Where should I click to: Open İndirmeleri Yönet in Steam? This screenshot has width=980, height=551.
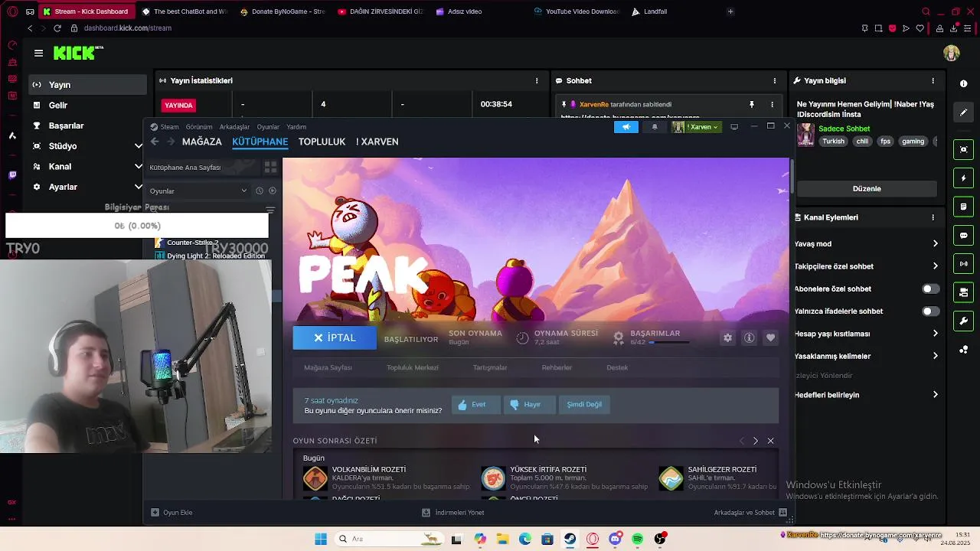[x=453, y=513]
